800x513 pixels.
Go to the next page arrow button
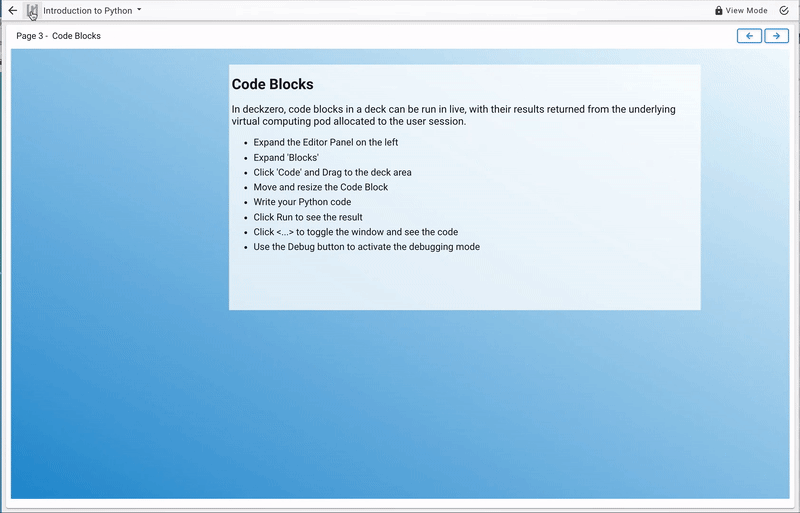point(776,36)
